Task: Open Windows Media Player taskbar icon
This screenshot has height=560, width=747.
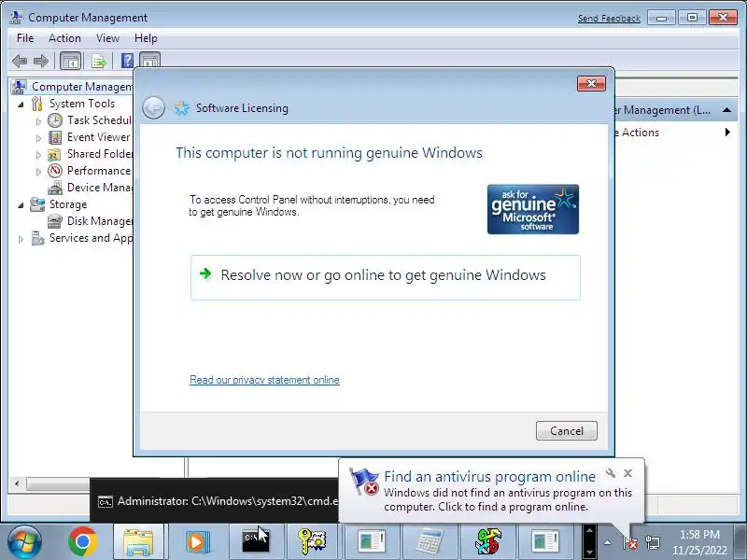Action: tap(197, 542)
